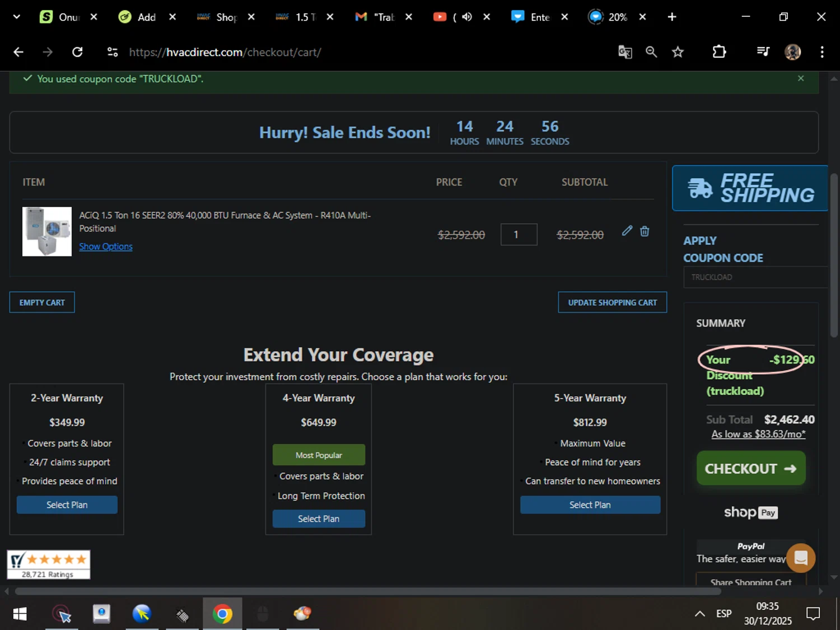Open Chrome three-dot menu

click(x=822, y=52)
